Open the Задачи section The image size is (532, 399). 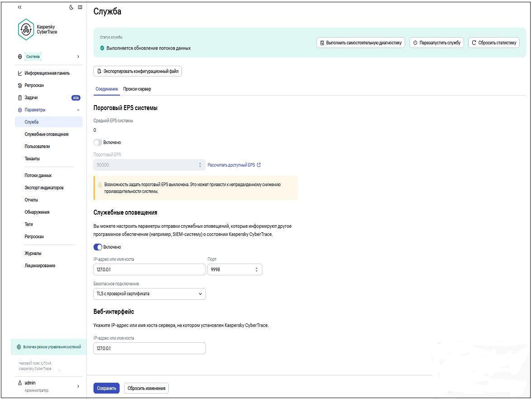[31, 98]
